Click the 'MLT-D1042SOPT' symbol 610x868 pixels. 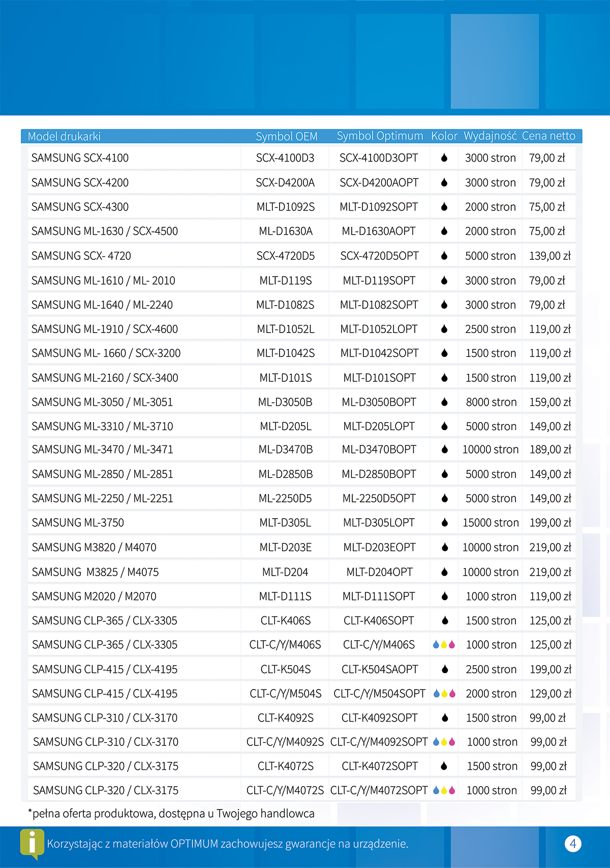point(380,353)
